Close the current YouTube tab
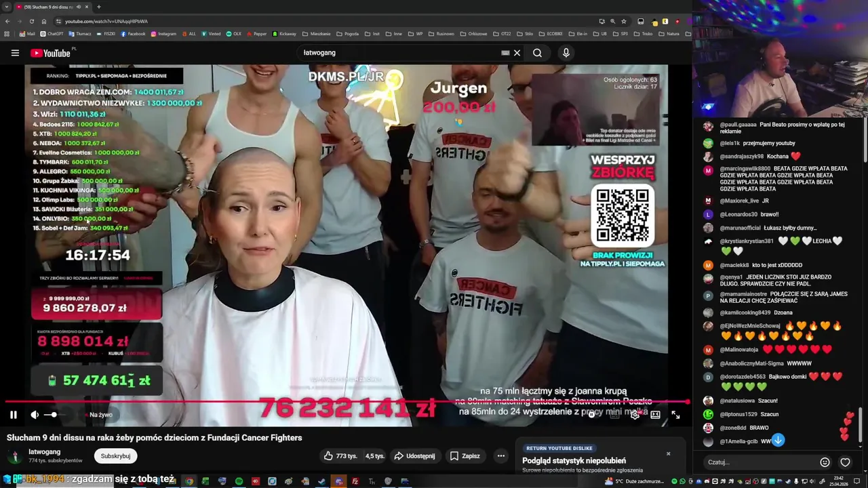This screenshot has height=488, width=868. (x=87, y=7)
